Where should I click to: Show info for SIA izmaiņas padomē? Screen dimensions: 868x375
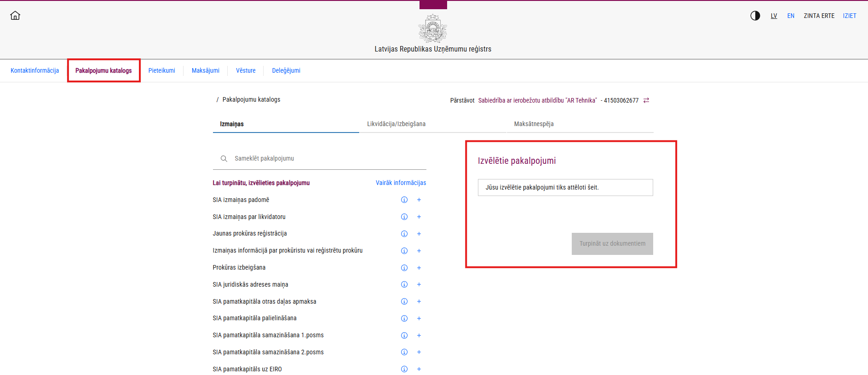pos(404,200)
